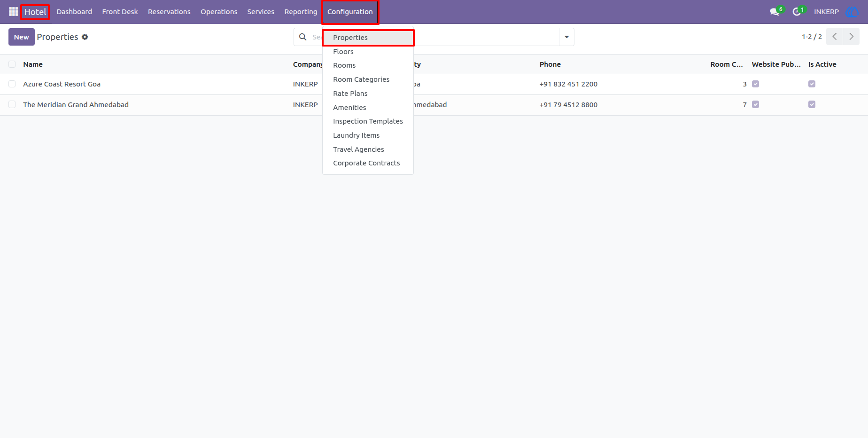Click the search magnifier icon
The width and height of the screenshot is (868, 438).
(x=303, y=37)
